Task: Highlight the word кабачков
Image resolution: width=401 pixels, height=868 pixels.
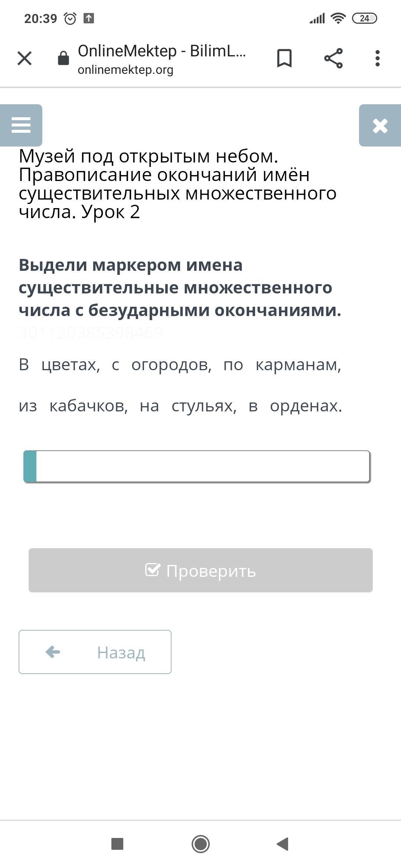Action: 88,406
